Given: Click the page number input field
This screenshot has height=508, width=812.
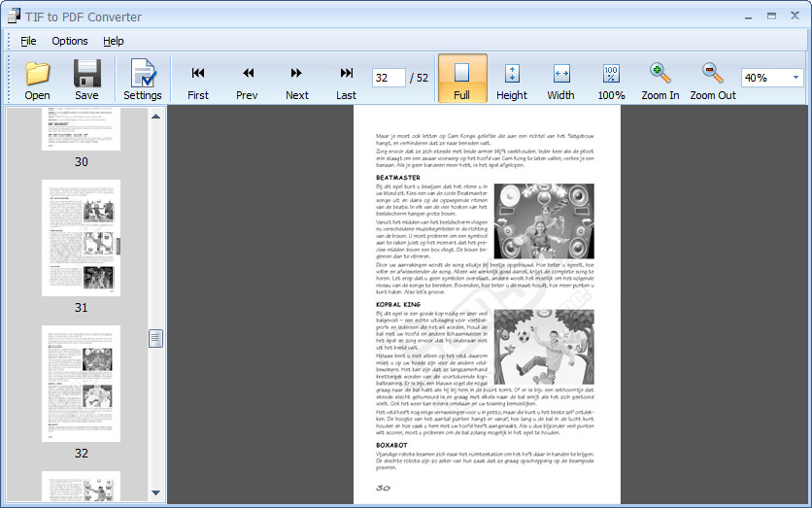Looking at the screenshot, I should click(389, 78).
